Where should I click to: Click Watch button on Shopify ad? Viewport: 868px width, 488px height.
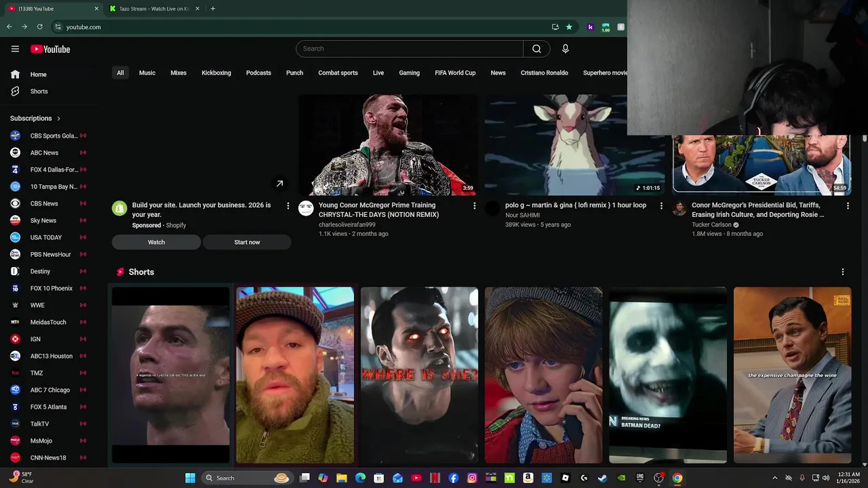156,242
